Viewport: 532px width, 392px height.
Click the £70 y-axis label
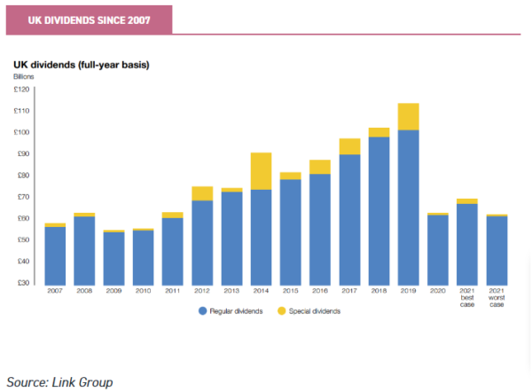[23, 197]
